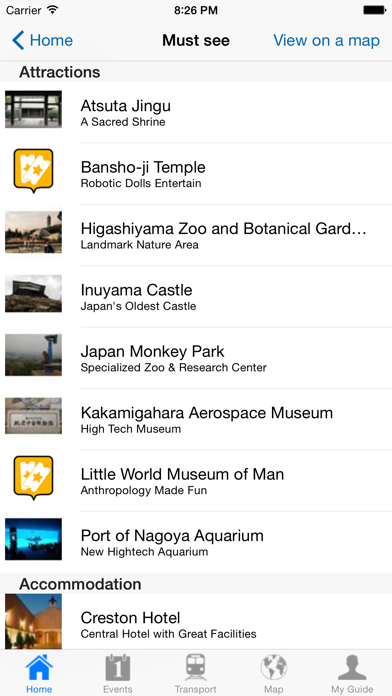Viewport: 392px width, 696px height.
Task: Tap the Inuyama Castle thumbnail image
Action: 33,293
